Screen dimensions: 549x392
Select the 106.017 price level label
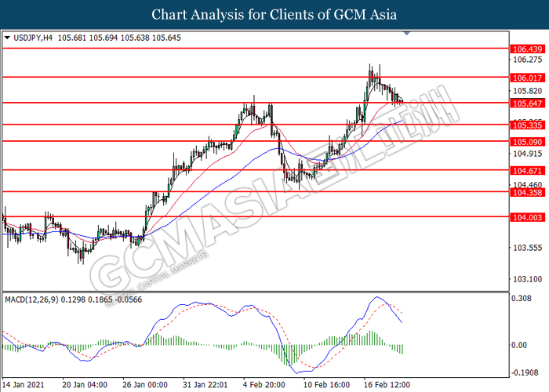tap(527, 78)
